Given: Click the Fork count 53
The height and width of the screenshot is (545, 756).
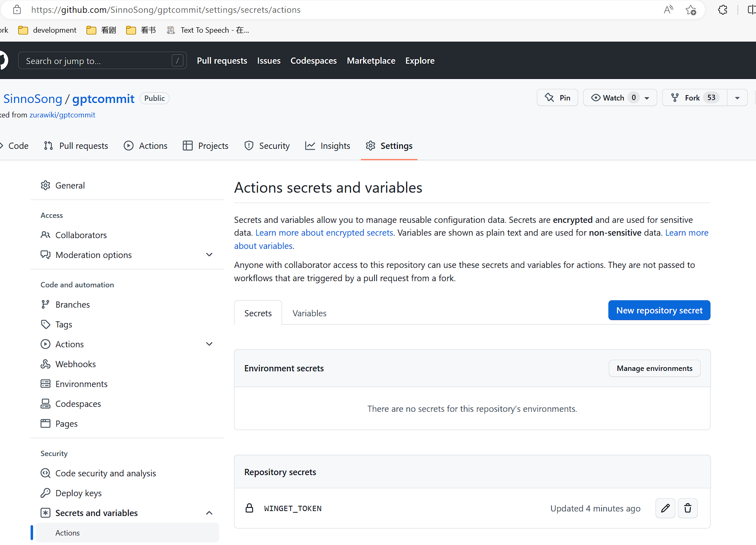Looking at the screenshot, I should [711, 98].
